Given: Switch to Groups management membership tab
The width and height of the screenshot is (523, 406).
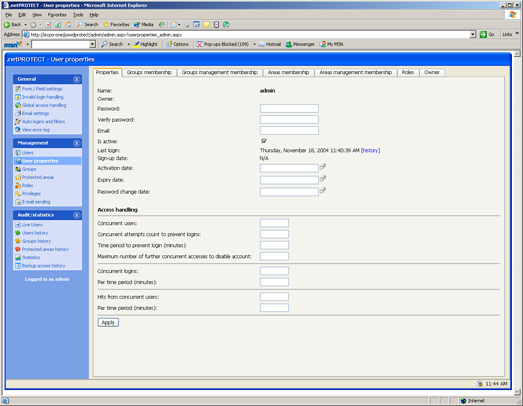Looking at the screenshot, I should tap(219, 72).
